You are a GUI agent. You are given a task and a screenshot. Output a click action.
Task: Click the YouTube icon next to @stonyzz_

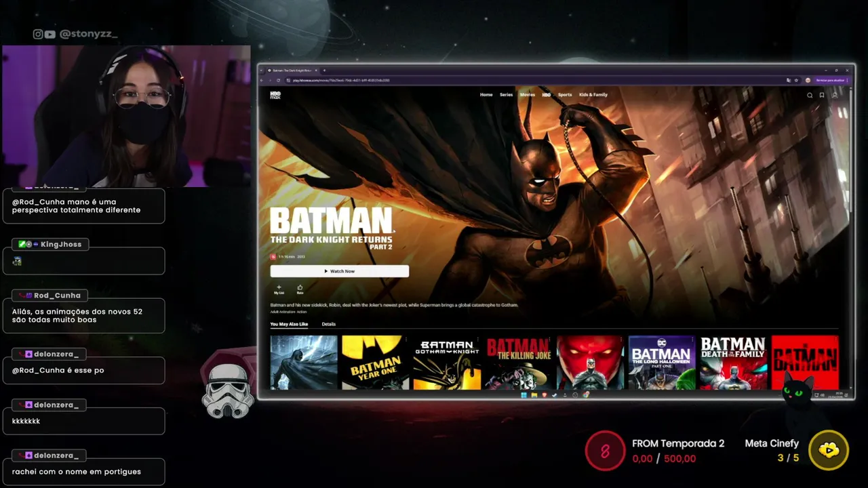50,34
